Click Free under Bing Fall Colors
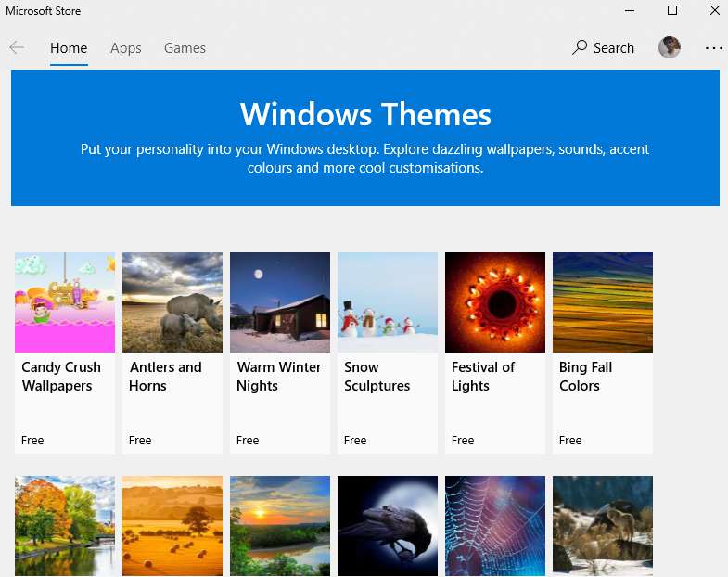Viewport: 728px width, 577px height. [570, 440]
